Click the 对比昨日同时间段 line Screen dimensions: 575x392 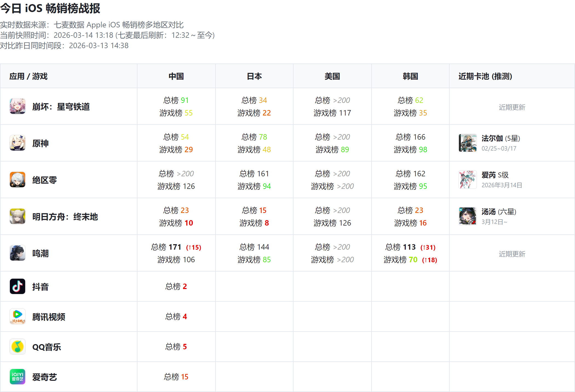(x=64, y=46)
